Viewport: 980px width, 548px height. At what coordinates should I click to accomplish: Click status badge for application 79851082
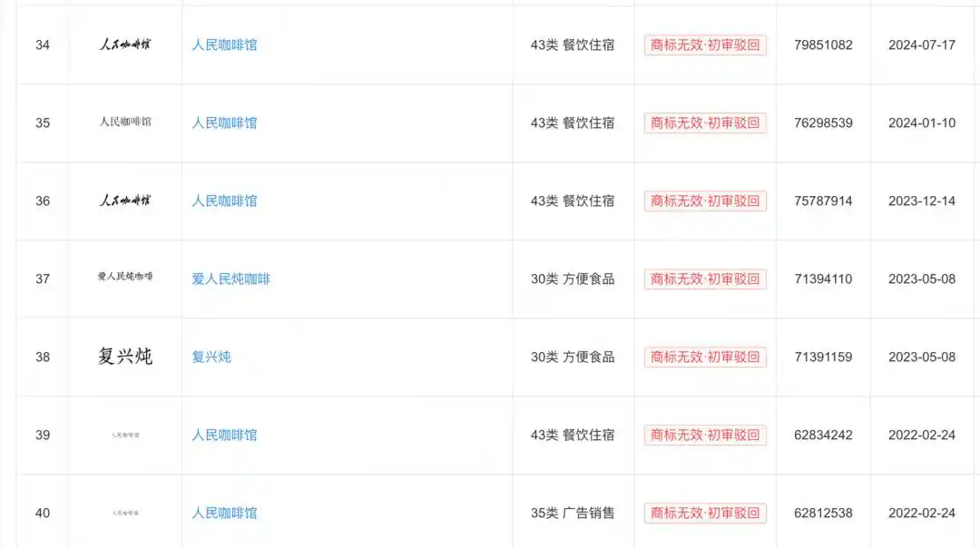pos(705,44)
